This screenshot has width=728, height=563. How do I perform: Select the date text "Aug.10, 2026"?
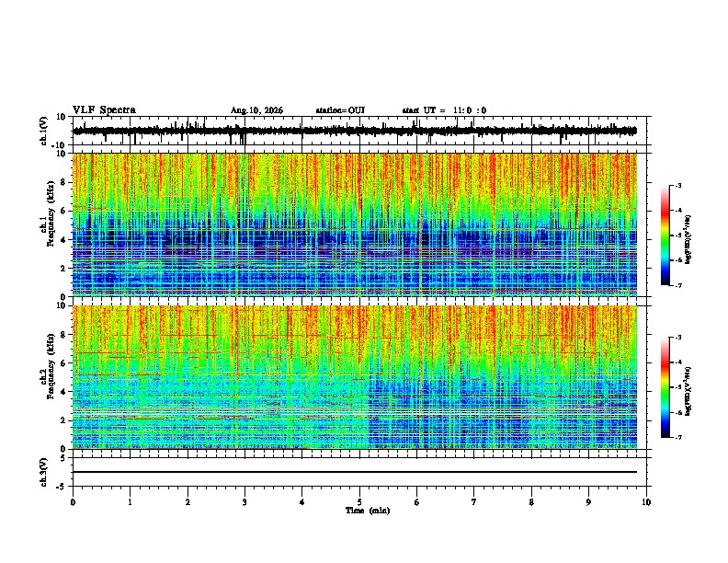pyautogui.click(x=256, y=110)
